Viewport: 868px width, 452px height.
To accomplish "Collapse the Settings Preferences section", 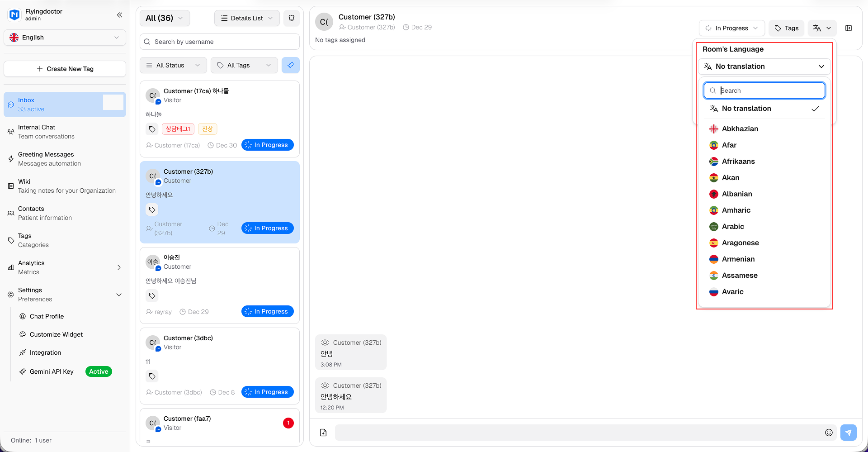I will coord(119,295).
